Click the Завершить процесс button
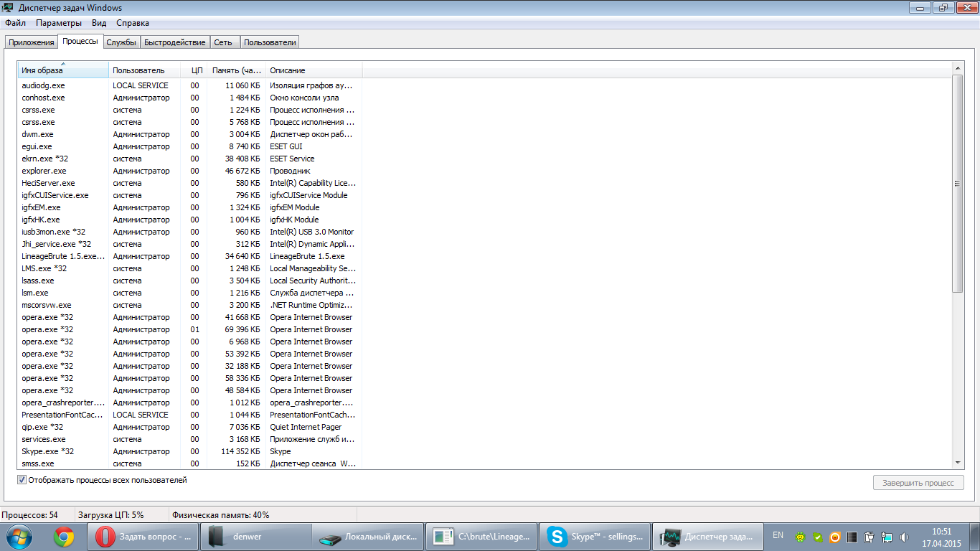 918,483
